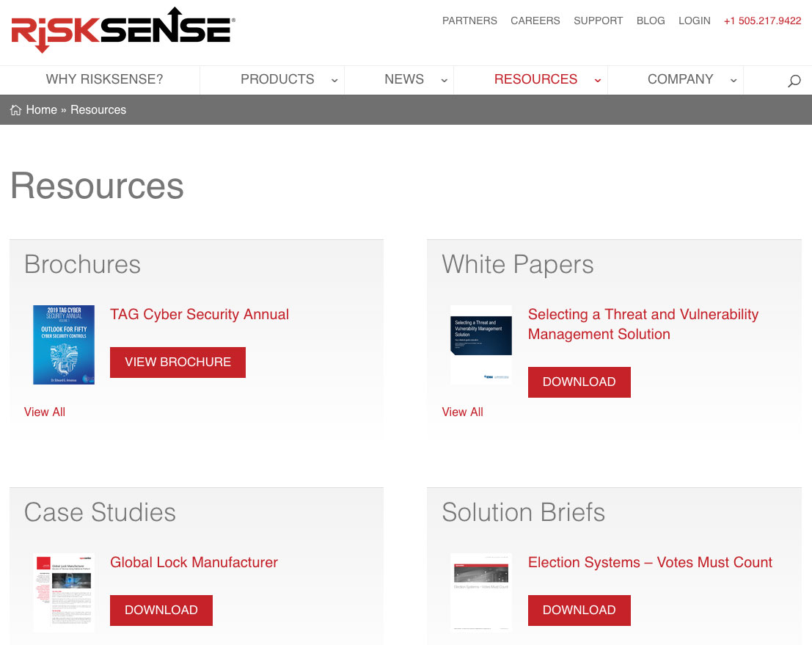Click the RiskSense logo
This screenshot has height=645, width=812.
tap(123, 29)
